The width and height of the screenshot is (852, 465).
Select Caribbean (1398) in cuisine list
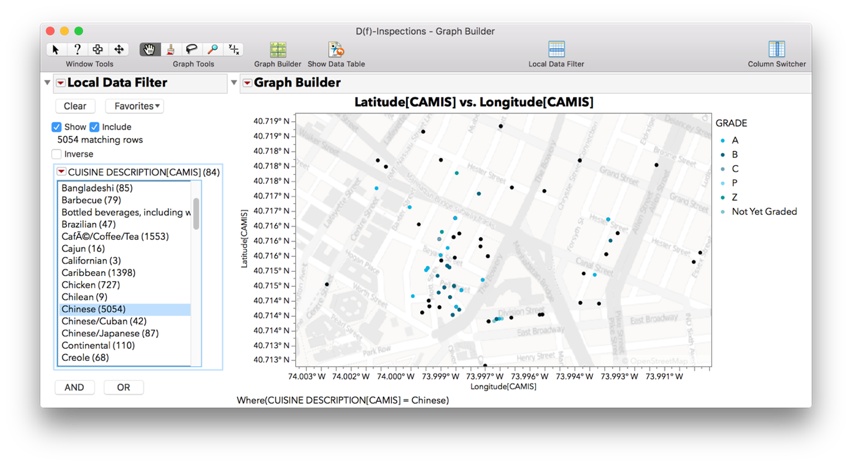click(x=124, y=273)
